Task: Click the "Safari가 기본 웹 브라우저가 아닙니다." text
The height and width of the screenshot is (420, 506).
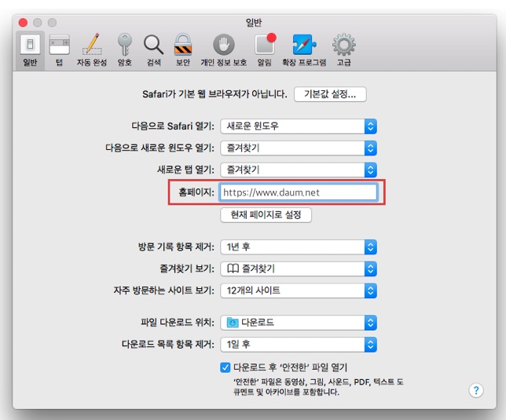Action: click(214, 94)
